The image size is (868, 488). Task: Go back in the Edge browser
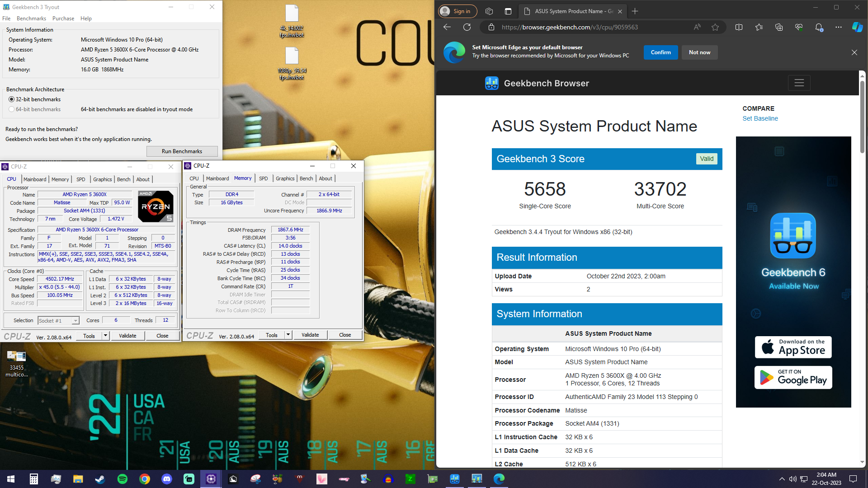[447, 27]
